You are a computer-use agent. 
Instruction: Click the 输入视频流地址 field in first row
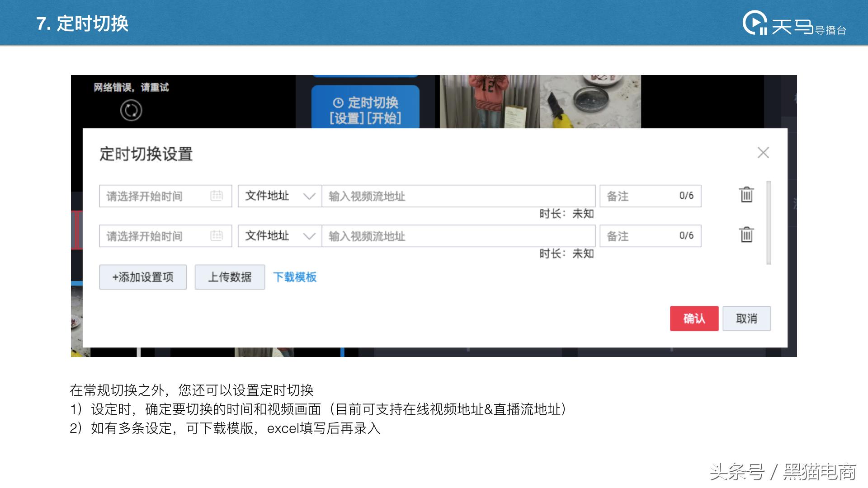[457, 196]
